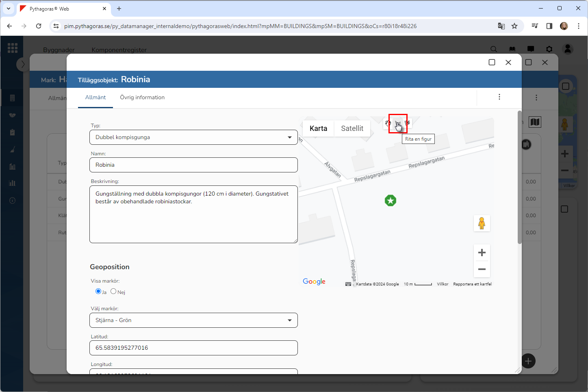Click the Latitud input field
The height and width of the screenshot is (392, 588).
tap(193, 348)
